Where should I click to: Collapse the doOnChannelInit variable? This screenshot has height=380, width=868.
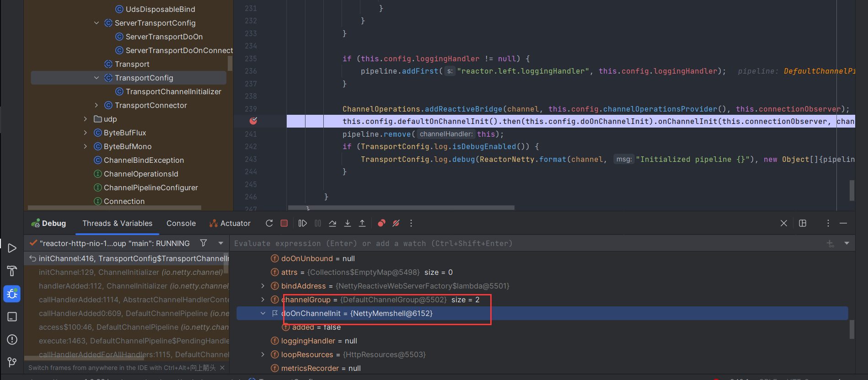click(263, 313)
